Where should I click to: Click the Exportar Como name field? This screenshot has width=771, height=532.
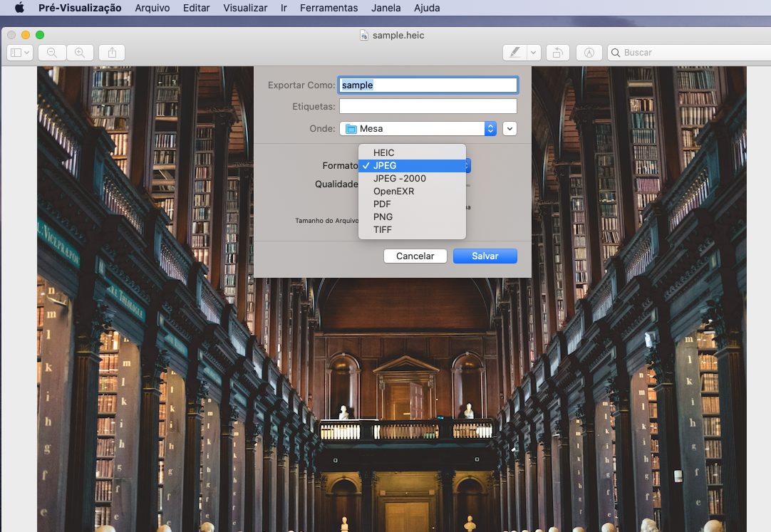pyautogui.click(x=428, y=85)
